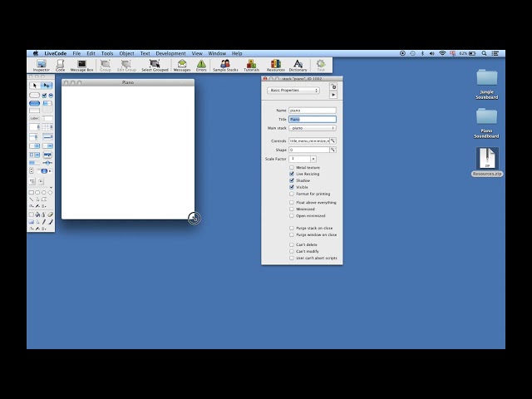Open the LiveCode application menu

point(56,53)
